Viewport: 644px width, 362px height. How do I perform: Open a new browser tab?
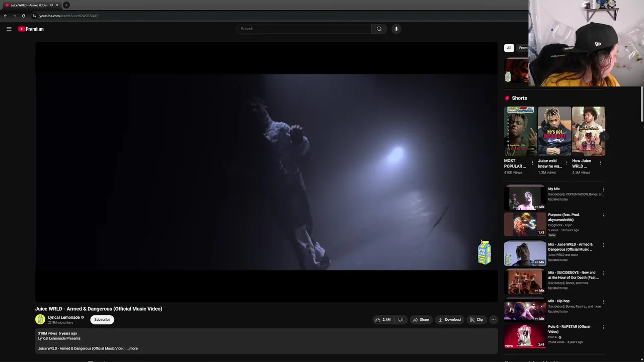coord(66,5)
